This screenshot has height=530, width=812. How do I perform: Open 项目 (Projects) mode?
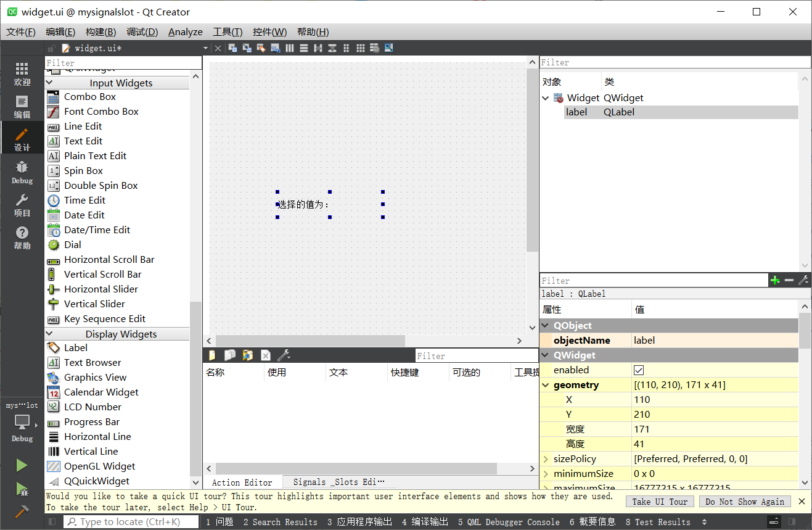[22, 205]
